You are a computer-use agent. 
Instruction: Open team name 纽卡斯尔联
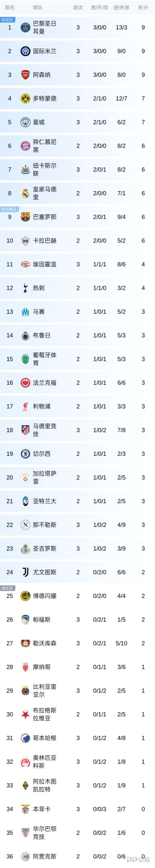[44, 170]
